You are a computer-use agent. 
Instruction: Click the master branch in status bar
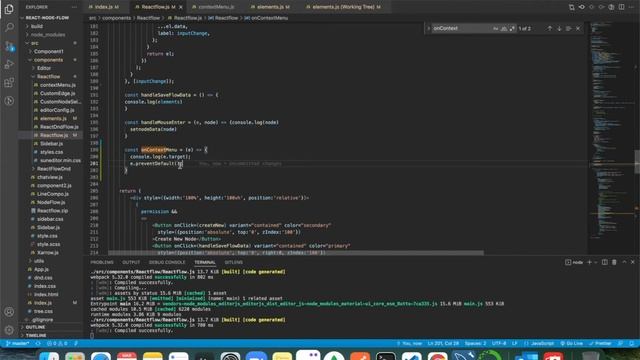click(18, 344)
